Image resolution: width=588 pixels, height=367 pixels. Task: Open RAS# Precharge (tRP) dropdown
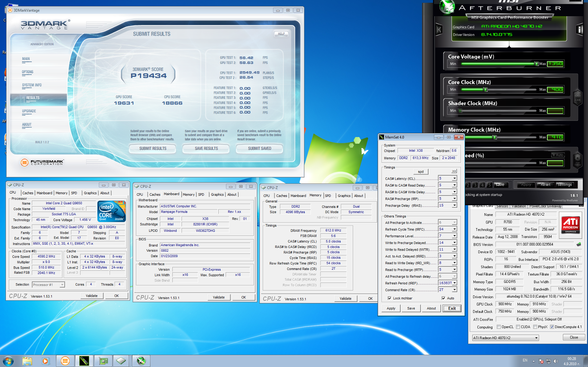(455, 199)
